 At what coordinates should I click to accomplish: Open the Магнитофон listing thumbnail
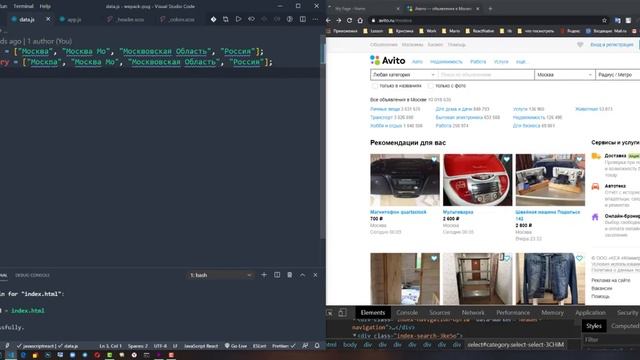tap(405, 180)
